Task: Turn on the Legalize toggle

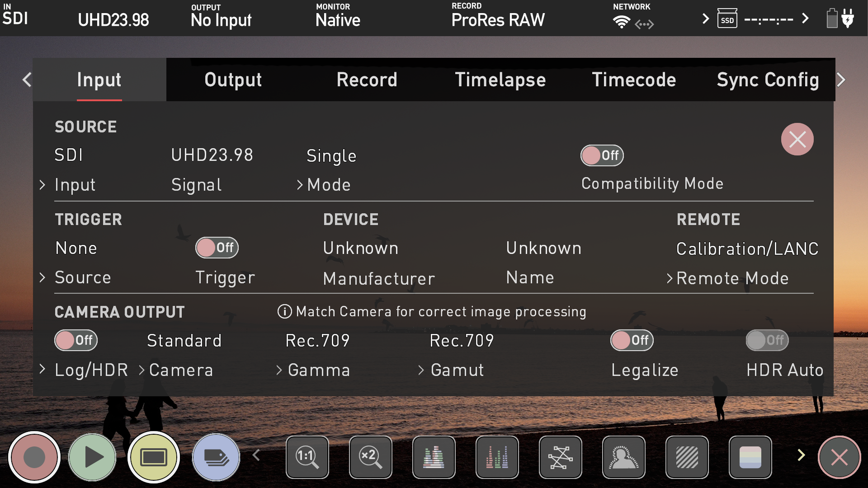Action: (x=632, y=340)
